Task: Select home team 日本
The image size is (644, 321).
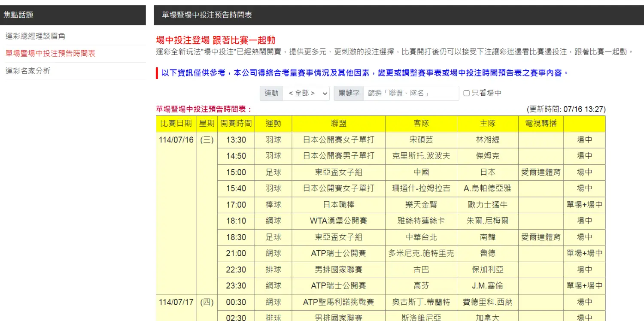Action: coord(488,173)
